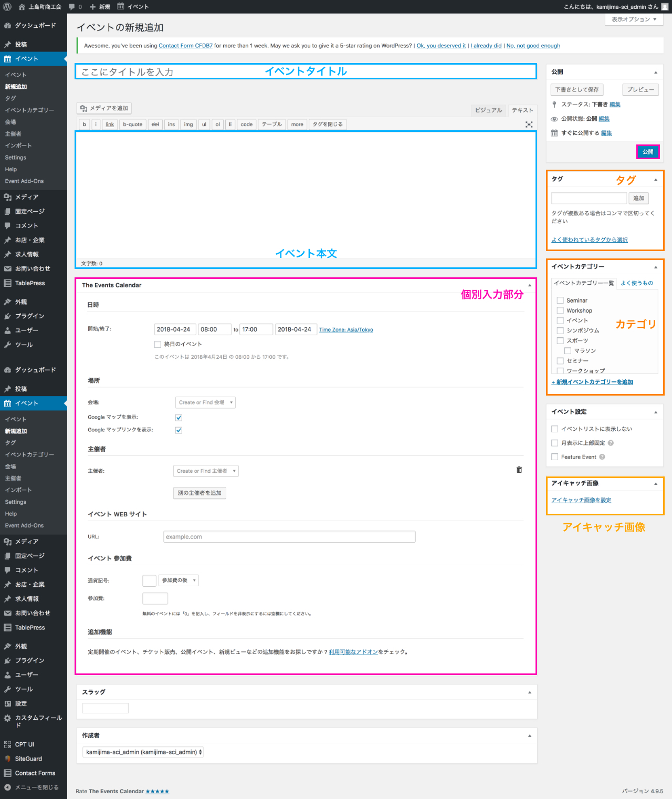Viewport: 672px width, 799px height.
Task: Enable the 終日のイベント checkbox
Action: 157,344
